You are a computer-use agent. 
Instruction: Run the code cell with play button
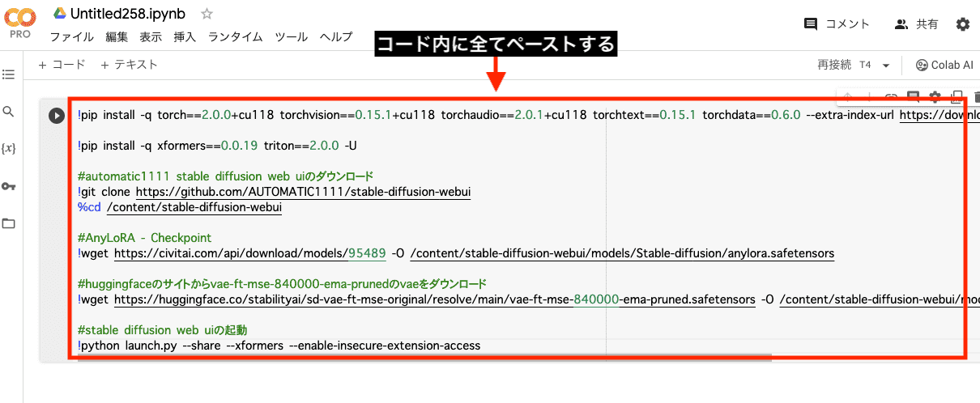point(56,116)
